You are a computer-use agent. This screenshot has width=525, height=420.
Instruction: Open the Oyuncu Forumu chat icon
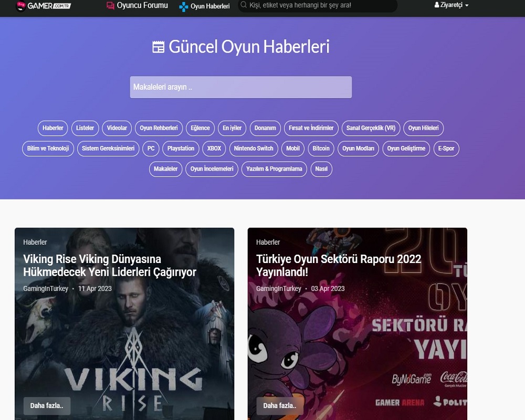(x=110, y=6)
